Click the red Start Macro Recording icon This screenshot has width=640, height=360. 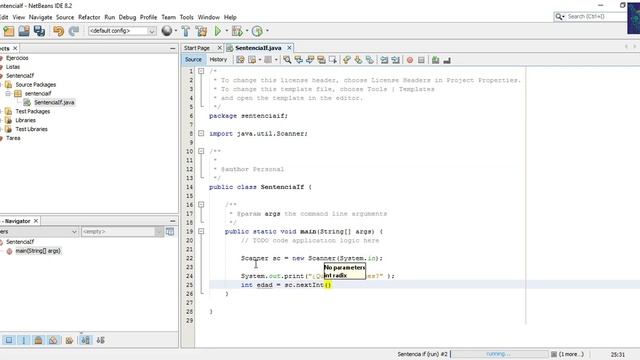pos(410,60)
